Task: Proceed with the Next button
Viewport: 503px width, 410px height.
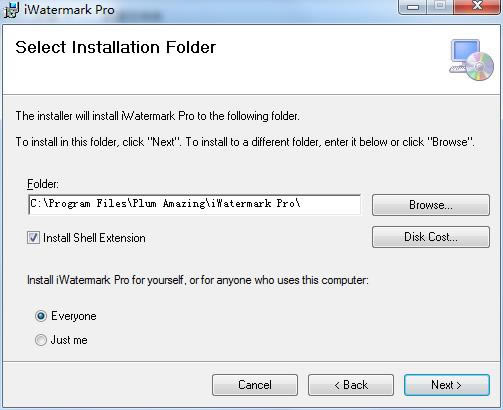Action: click(x=447, y=385)
